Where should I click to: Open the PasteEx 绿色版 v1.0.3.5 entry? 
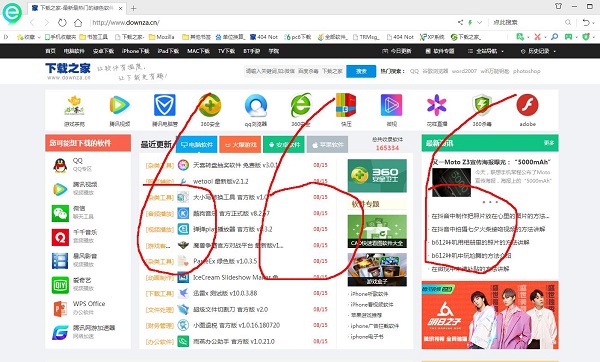click(225, 261)
